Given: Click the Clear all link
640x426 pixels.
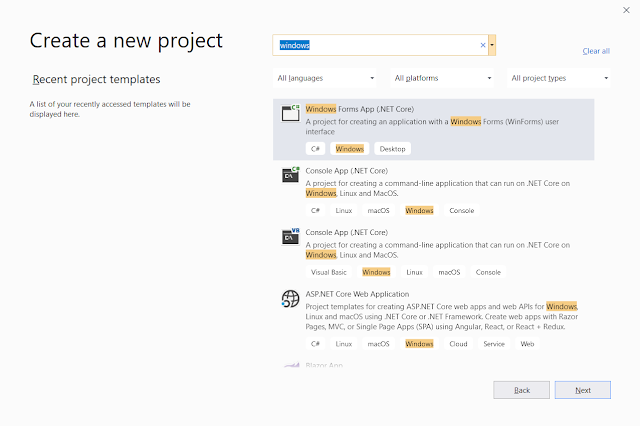Looking at the screenshot, I should click(x=596, y=51).
